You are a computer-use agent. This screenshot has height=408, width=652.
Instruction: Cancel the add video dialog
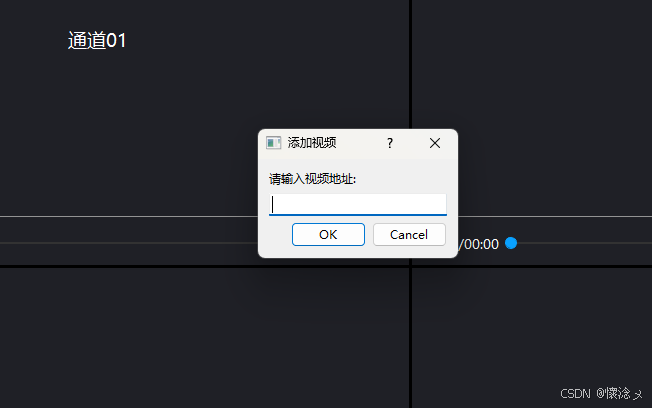(409, 235)
